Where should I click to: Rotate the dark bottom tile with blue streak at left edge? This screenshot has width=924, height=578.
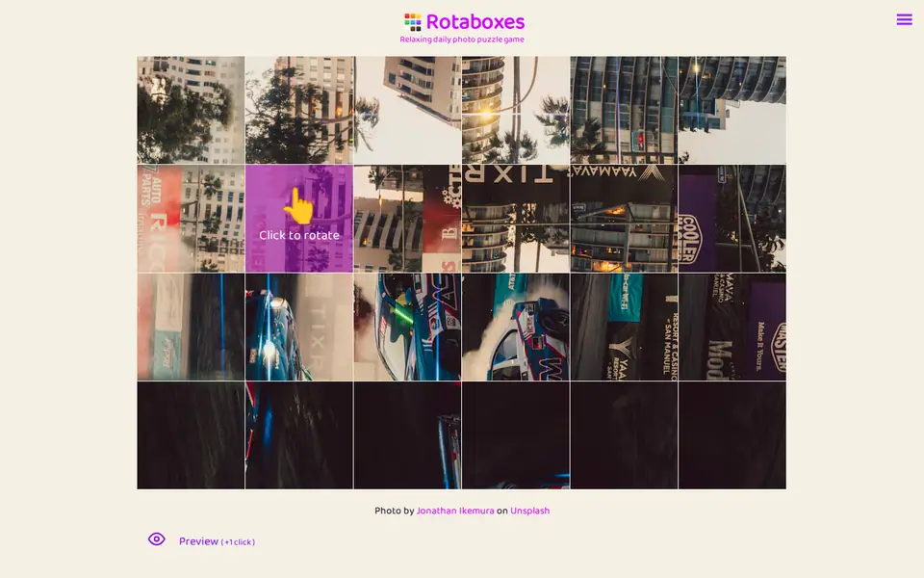coord(298,435)
